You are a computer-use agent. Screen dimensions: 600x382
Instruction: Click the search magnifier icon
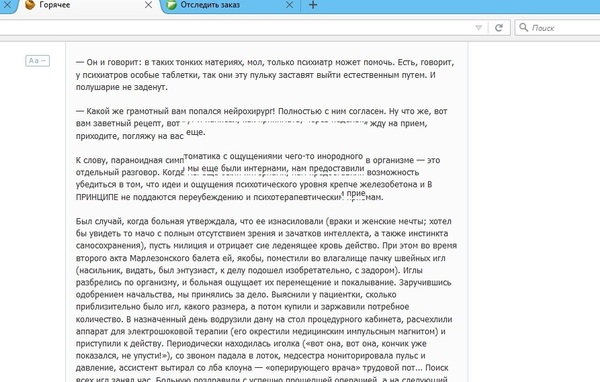[523, 27]
